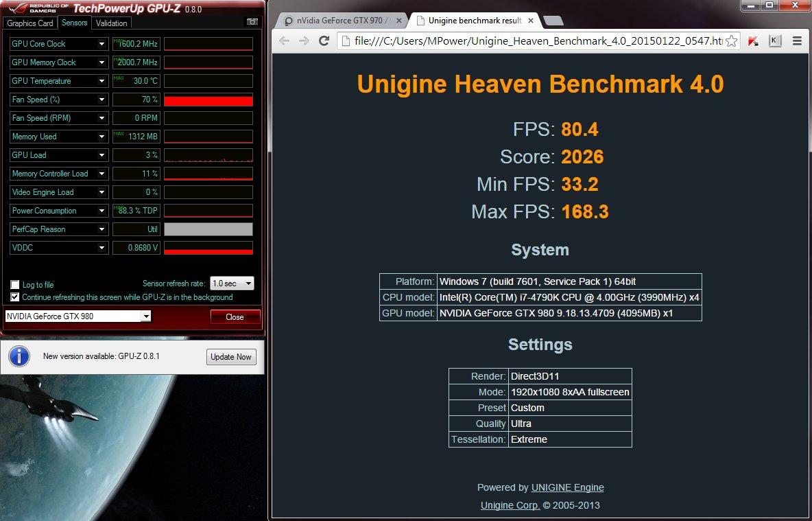Reload the benchmark result page
Screen dimensions: 812x521
tap(324, 41)
